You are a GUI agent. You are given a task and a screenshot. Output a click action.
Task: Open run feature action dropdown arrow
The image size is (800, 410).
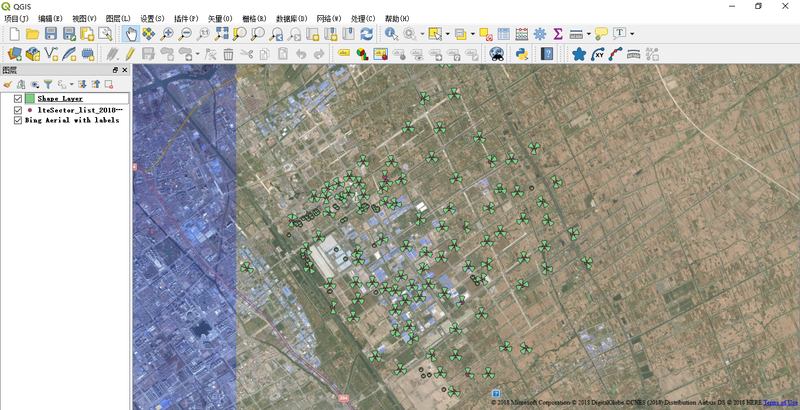[x=422, y=34]
